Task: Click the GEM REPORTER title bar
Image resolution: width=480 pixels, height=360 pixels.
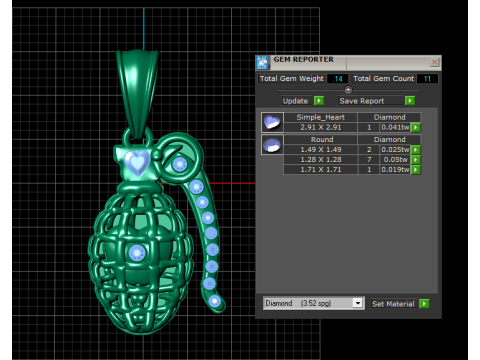Action: (x=348, y=63)
